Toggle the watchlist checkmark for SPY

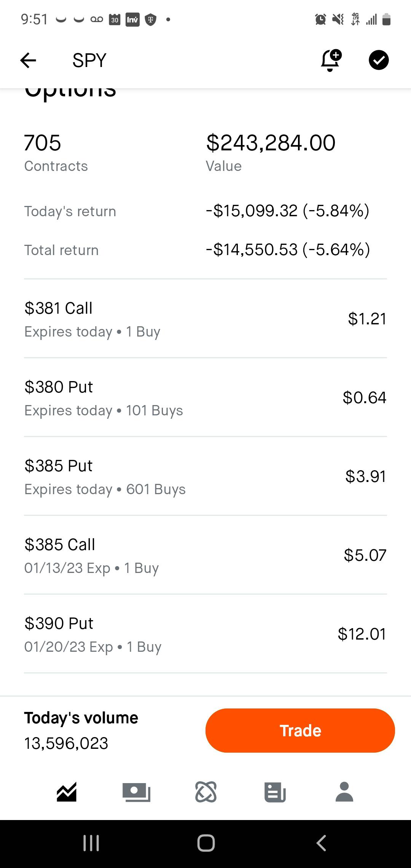tap(379, 60)
